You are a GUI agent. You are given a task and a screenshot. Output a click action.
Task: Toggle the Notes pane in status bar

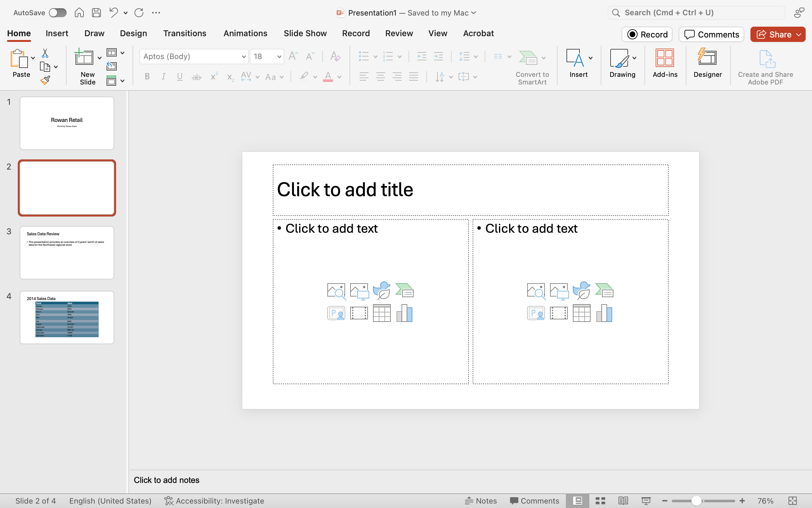[x=481, y=501]
